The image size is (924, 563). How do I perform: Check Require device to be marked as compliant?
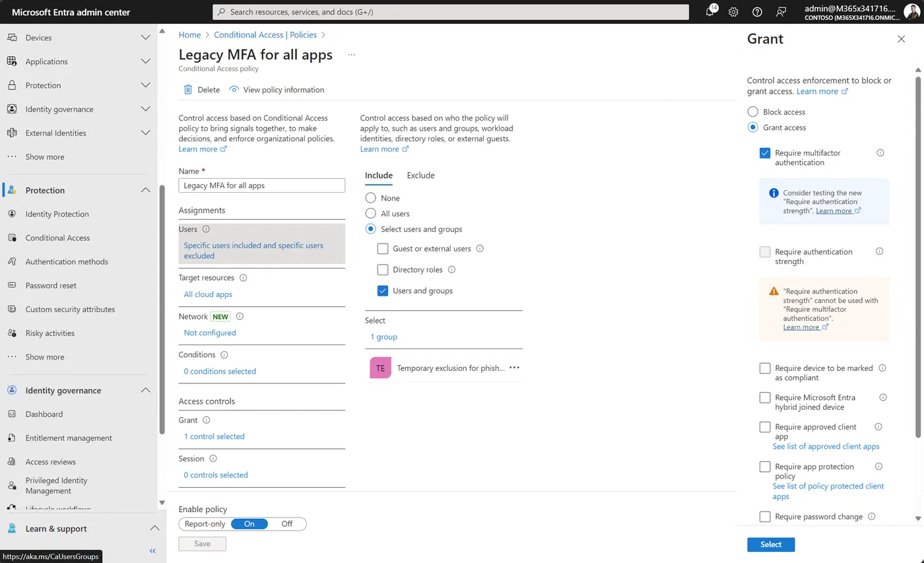765,368
